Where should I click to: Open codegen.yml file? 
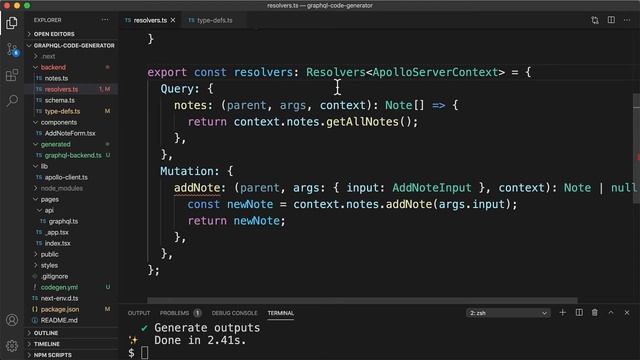pyautogui.click(x=59, y=287)
